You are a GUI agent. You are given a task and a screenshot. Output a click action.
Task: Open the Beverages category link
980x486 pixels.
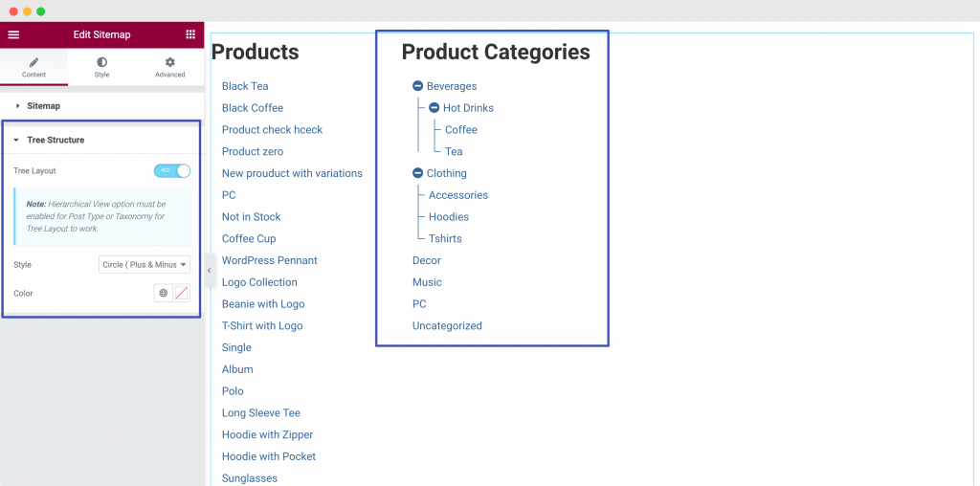(452, 86)
